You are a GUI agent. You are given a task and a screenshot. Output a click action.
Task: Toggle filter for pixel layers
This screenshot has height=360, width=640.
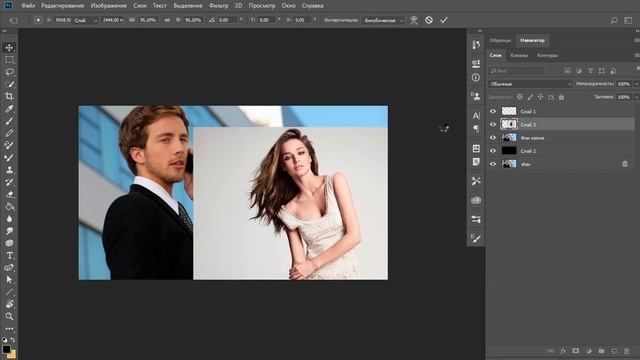[x=567, y=71]
